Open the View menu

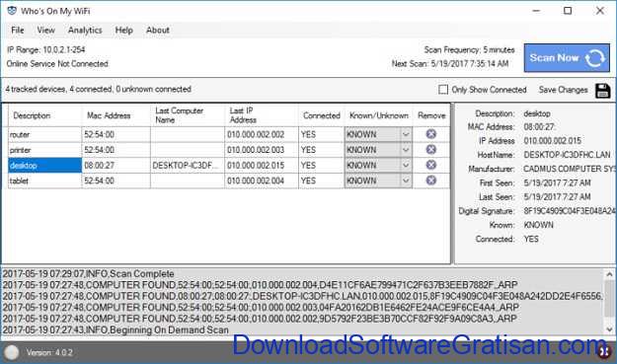(x=45, y=30)
